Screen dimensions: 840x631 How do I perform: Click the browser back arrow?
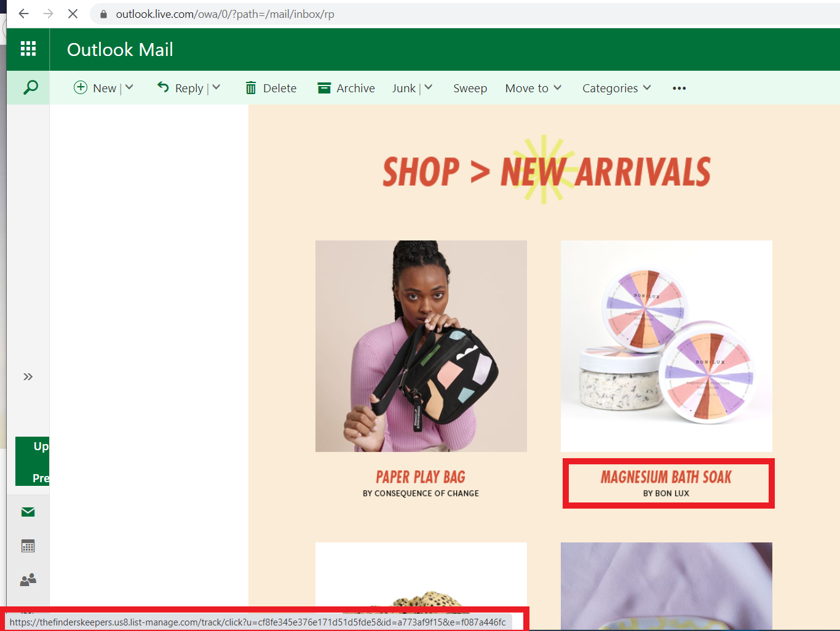click(24, 14)
